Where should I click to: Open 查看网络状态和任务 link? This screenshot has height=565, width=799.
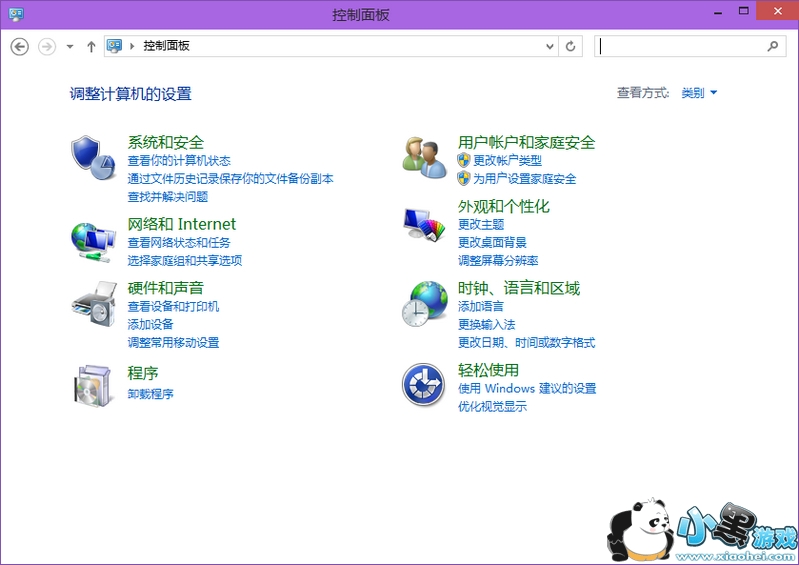(179, 242)
